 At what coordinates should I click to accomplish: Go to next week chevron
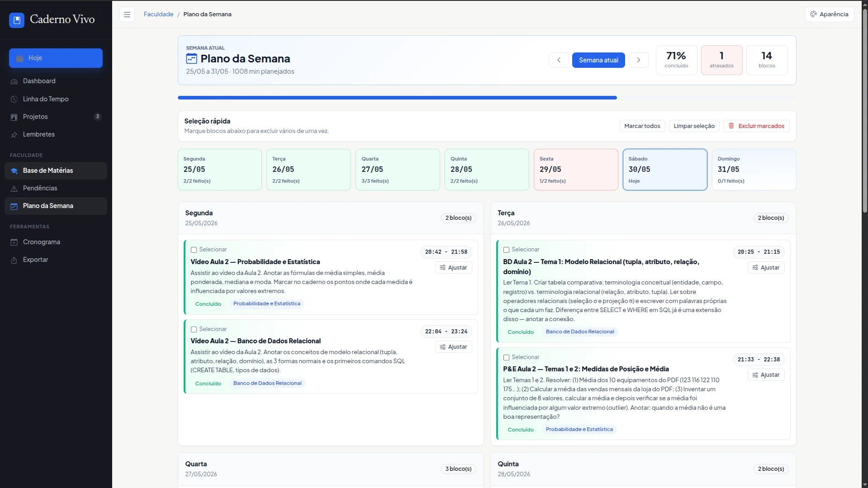[x=638, y=60]
